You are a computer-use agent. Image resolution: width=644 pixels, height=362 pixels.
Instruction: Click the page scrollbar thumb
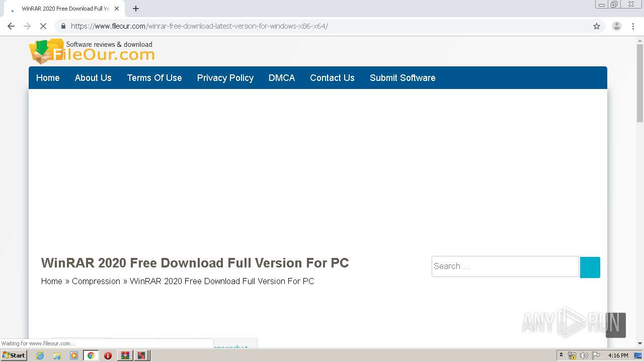point(640,83)
